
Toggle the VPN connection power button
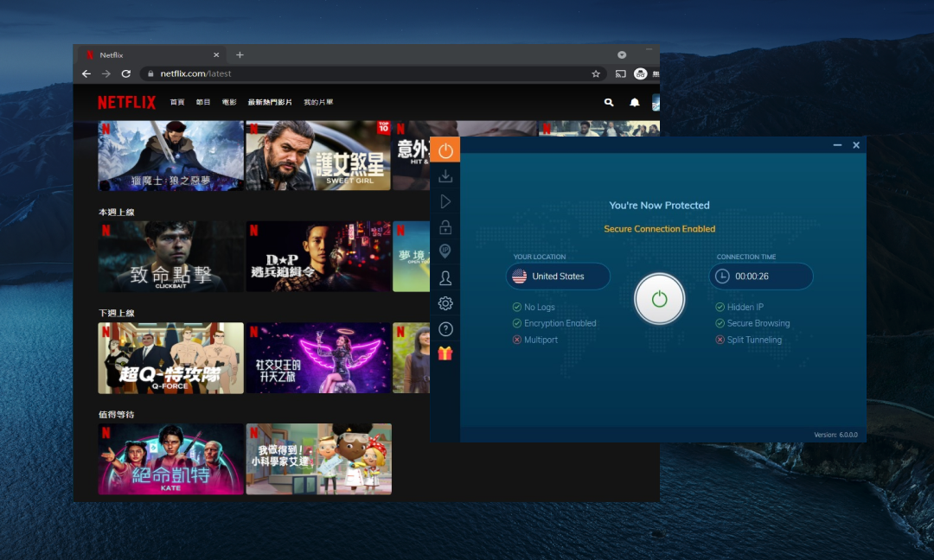point(660,299)
